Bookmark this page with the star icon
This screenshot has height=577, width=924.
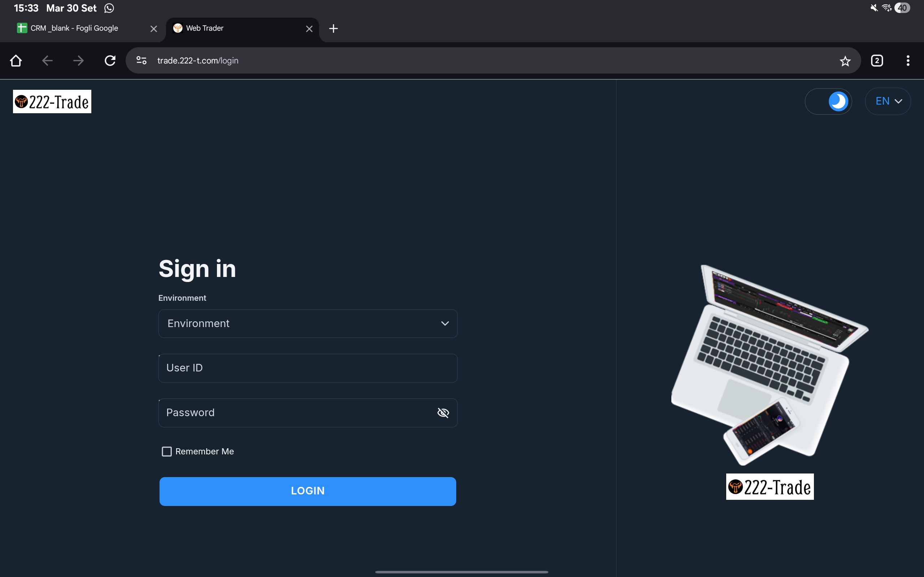click(845, 61)
